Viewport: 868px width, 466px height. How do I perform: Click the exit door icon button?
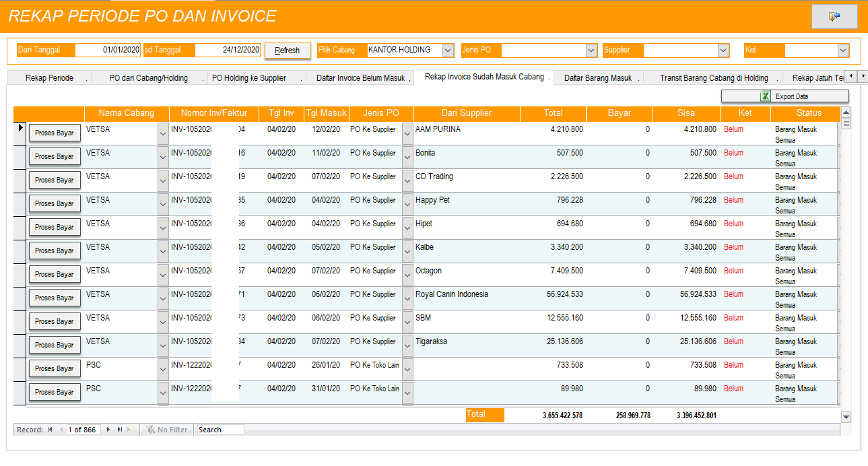[834, 17]
